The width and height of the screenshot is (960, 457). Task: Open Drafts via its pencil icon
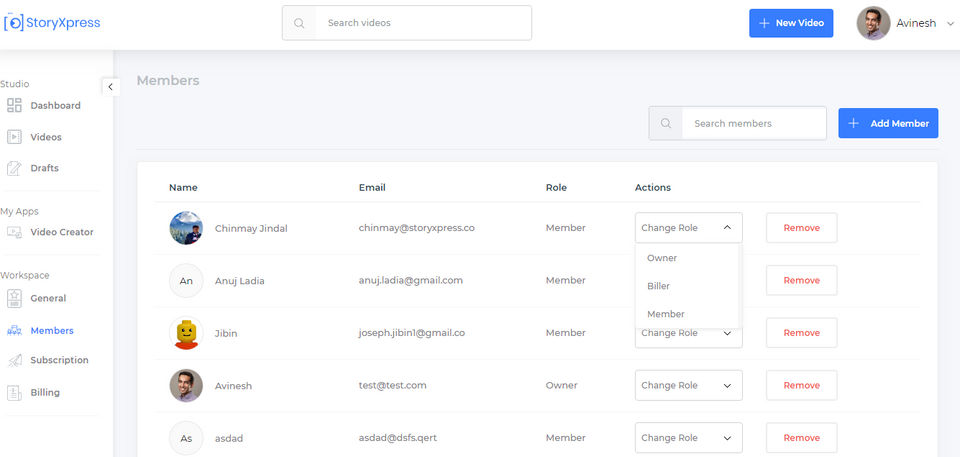(14, 168)
